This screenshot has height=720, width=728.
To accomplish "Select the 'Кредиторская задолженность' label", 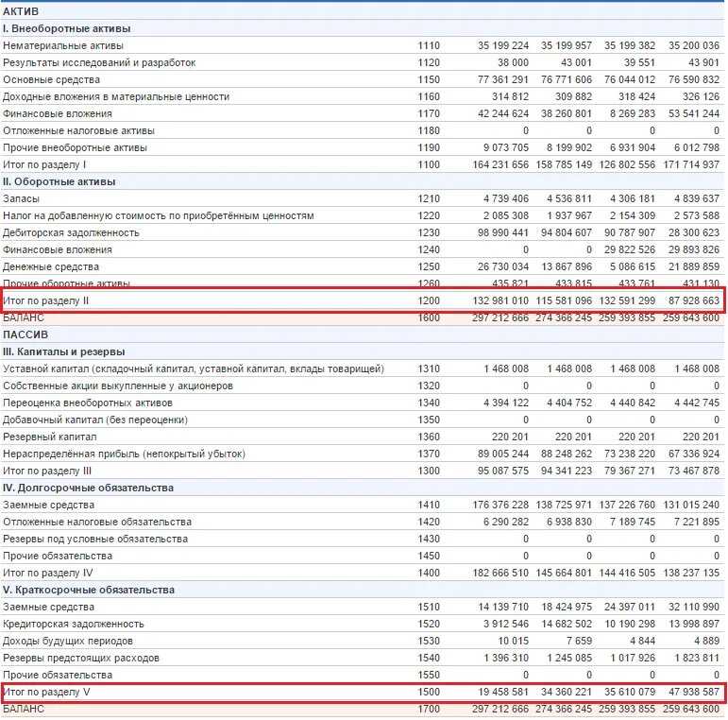I will [74, 624].
